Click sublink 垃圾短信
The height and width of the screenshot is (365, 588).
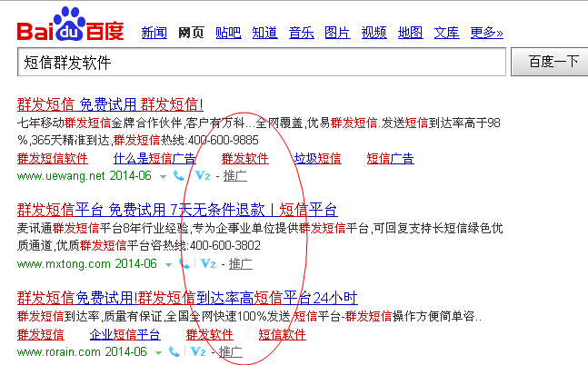(x=317, y=159)
